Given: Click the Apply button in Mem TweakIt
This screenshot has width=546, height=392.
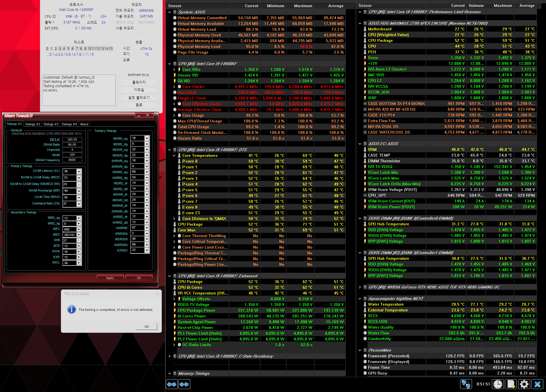Looking at the screenshot, I should click(110, 278).
